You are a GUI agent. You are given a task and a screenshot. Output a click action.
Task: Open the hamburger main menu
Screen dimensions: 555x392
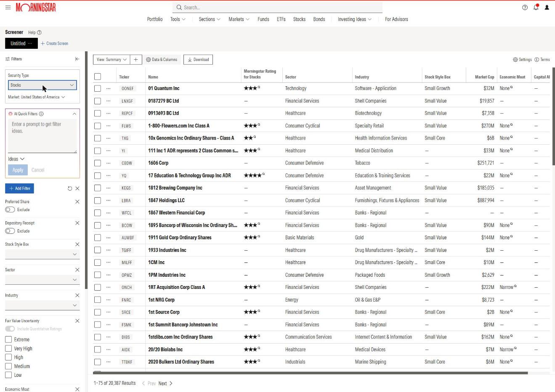point(8,8)
